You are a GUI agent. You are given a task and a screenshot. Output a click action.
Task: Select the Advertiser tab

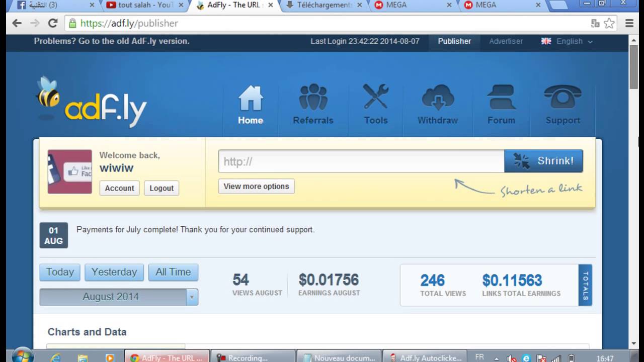pos(506,41)
